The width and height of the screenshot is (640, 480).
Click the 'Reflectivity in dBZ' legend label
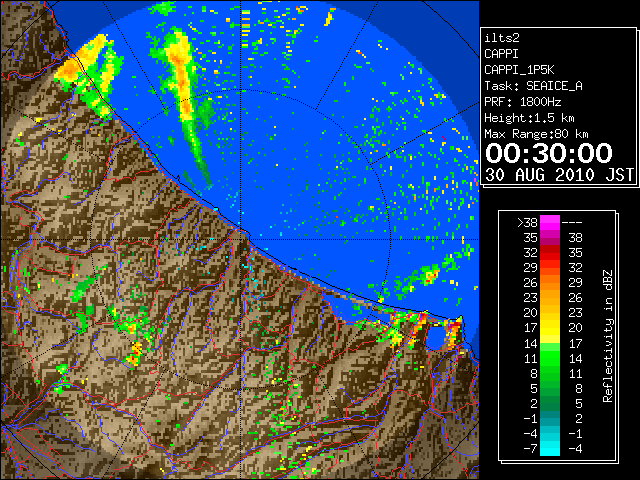pyautogui.click(x=608, y=336)
